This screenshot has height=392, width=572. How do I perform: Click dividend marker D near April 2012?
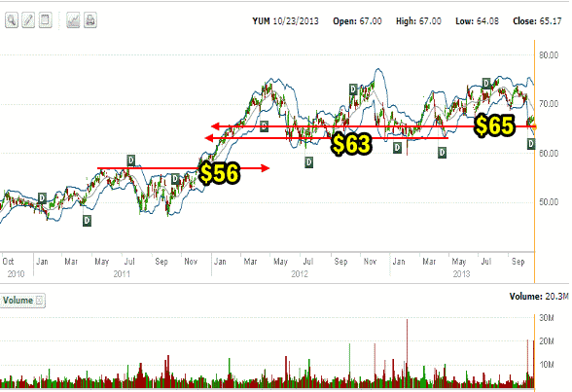[x=264, y=126]
